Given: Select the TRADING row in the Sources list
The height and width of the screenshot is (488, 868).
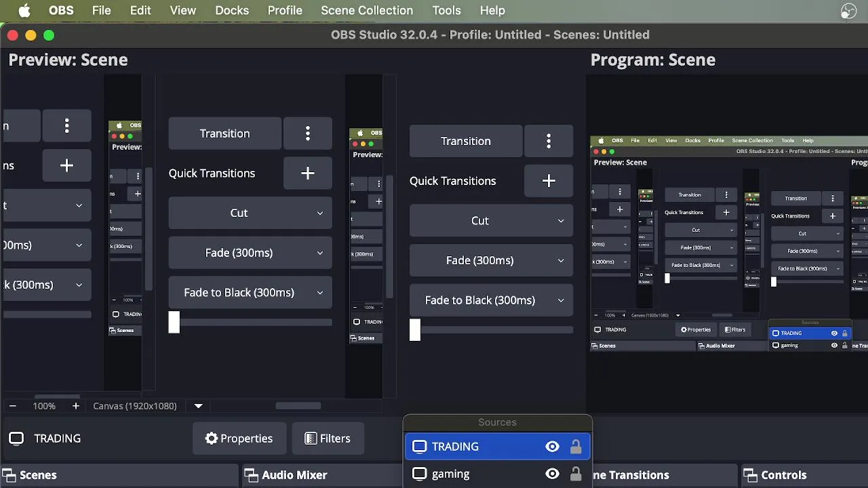Looking at the screenshot, I should coord(498,447).
